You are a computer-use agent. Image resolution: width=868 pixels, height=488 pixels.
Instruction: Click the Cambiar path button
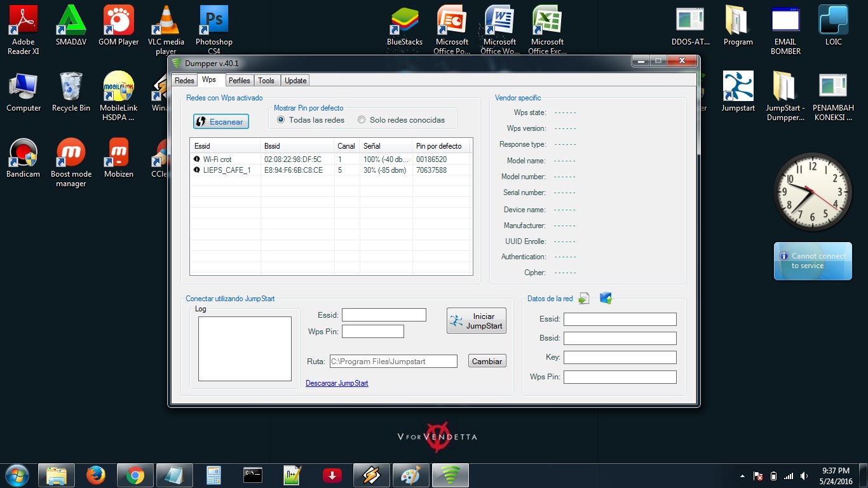click(487, 361)
